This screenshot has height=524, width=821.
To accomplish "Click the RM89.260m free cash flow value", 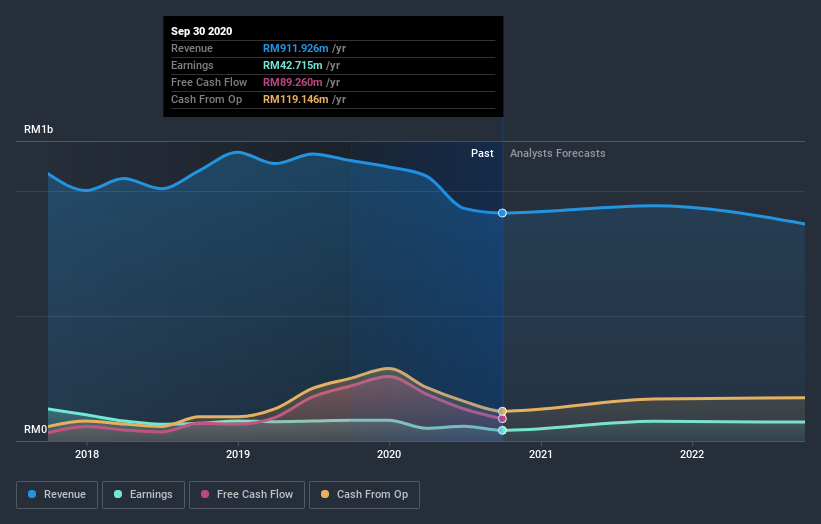I will [292, 82].
